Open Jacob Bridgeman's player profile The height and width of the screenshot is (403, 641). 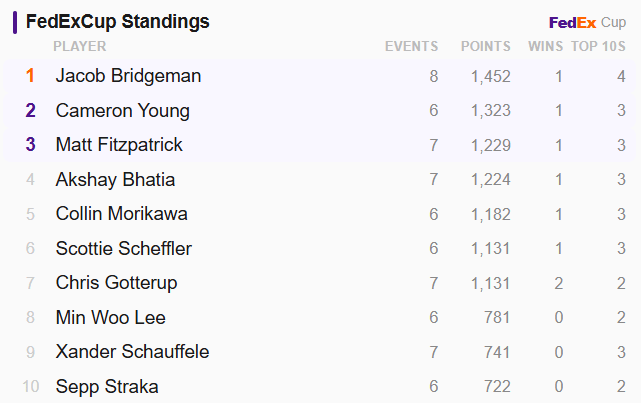128,76
